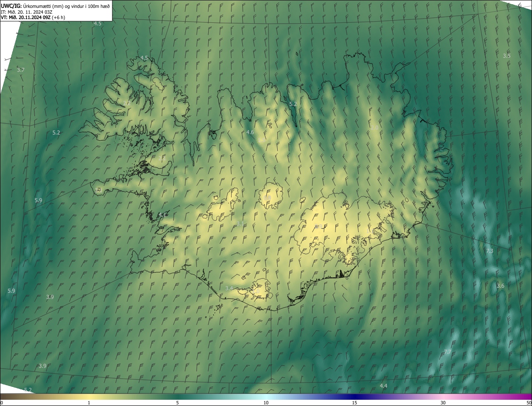Click the color scale tick labeled 1
532x406 pixels.
coord(89,403)
